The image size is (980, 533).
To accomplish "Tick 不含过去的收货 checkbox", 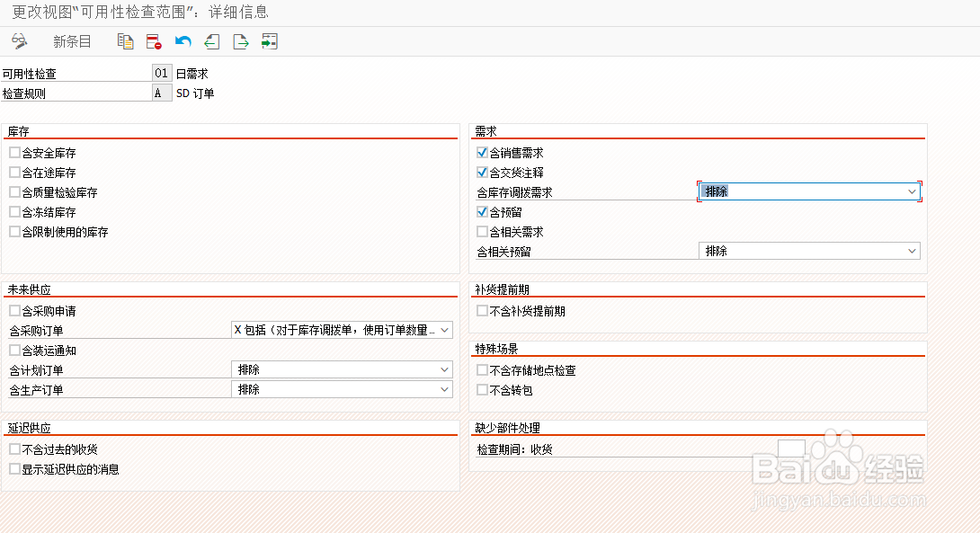I will coord(15,449).
